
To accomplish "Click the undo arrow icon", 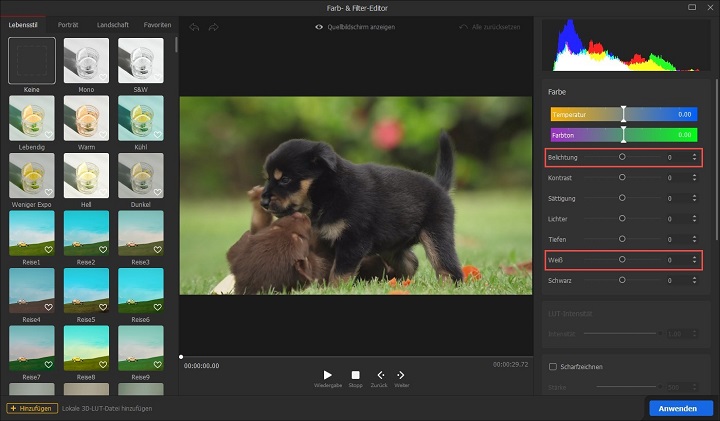I will [x=194, y=27].
